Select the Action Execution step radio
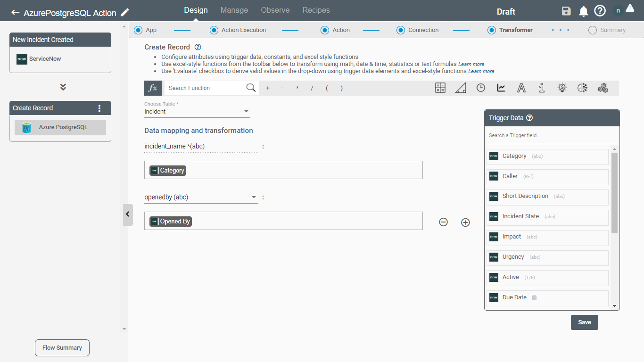644x362 pixels. click(x=214, y=30)
